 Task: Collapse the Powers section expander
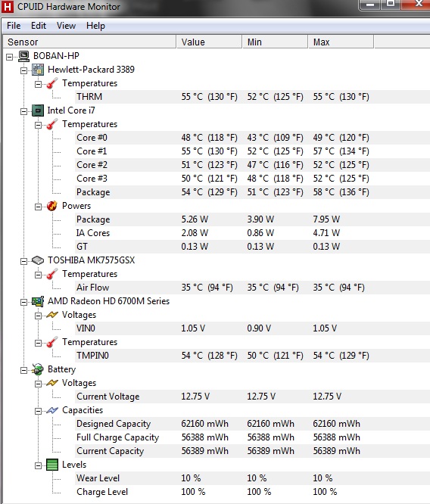tap(38, 207)
